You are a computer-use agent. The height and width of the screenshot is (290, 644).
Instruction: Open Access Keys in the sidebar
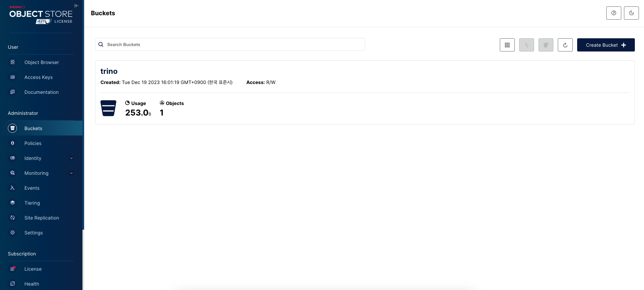coord(41,77)
